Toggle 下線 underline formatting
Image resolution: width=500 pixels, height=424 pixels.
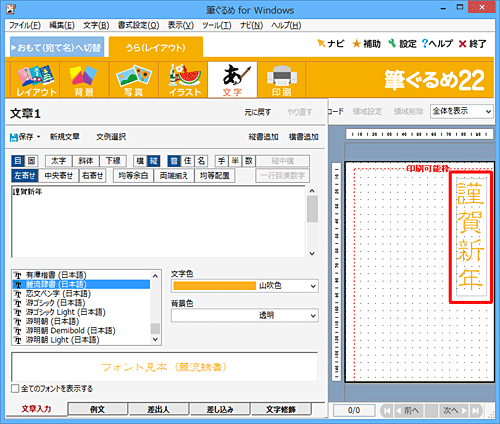[x=113, y=161]
